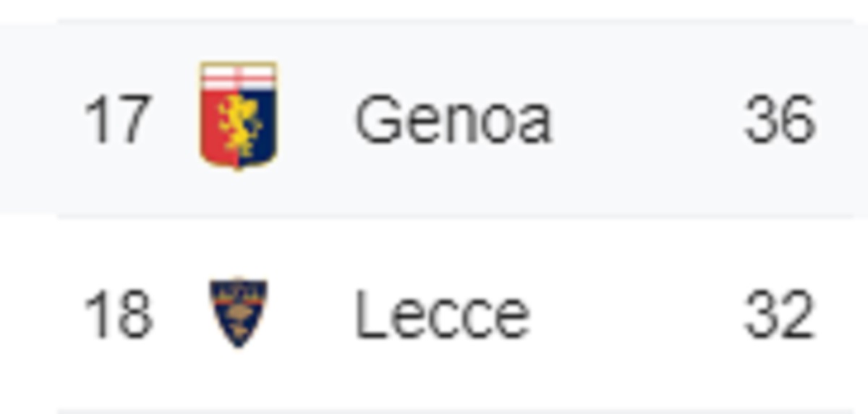The width and height of the screenshot is (868, 414).
Task: Open the Lecce team page link
Action: pos(443,315)
